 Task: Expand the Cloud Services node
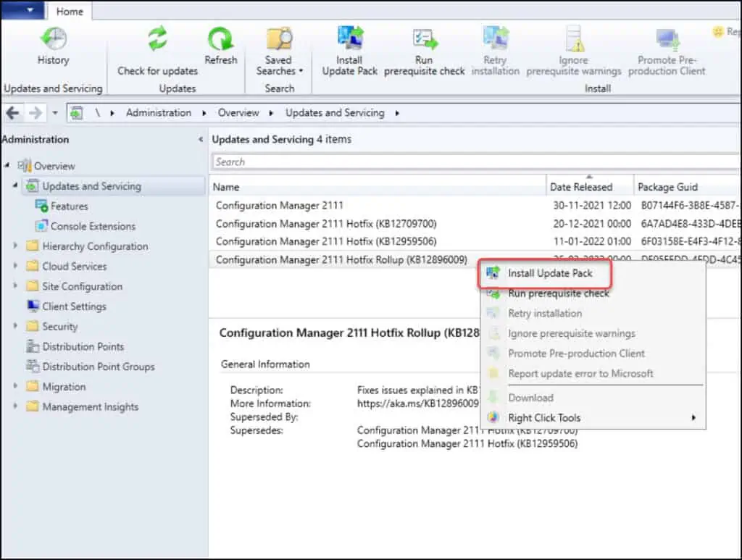point(16,266)
